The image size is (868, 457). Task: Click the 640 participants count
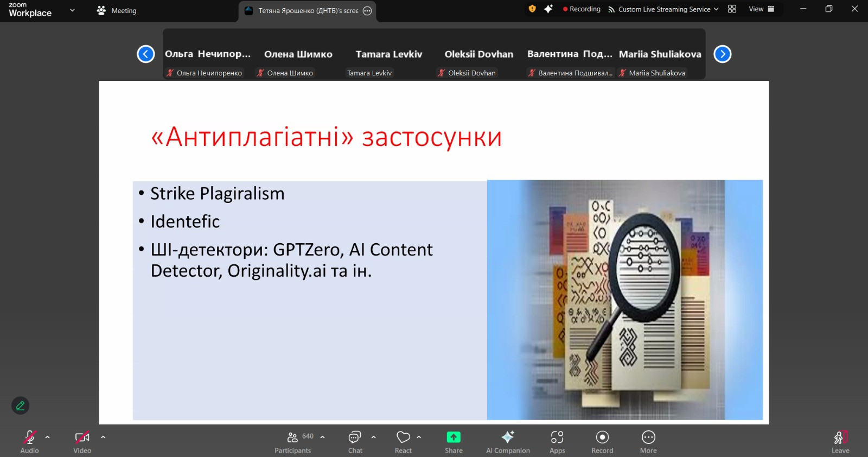308,436
